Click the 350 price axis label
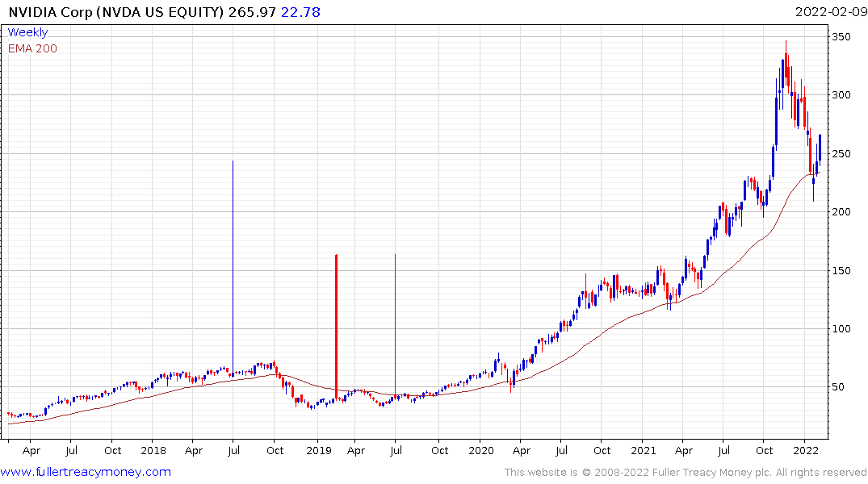Viewport: 868px width, 484px height. tap(841, 37)
